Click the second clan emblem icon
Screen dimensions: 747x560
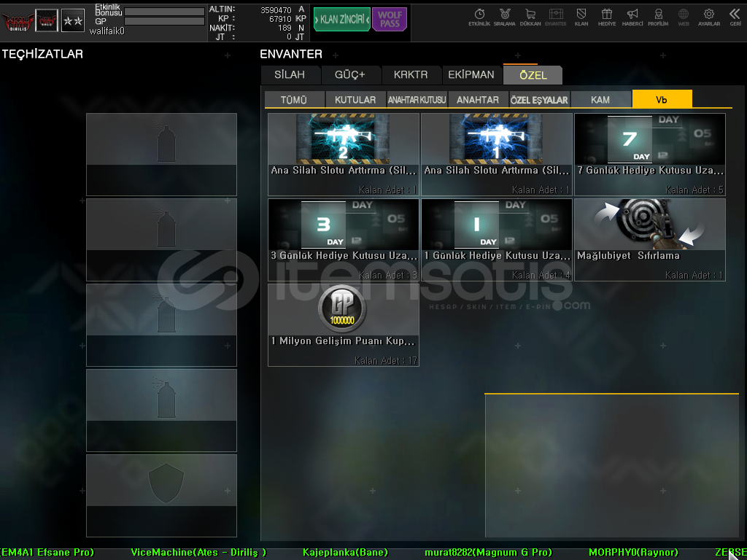click(x=47, y=21)
